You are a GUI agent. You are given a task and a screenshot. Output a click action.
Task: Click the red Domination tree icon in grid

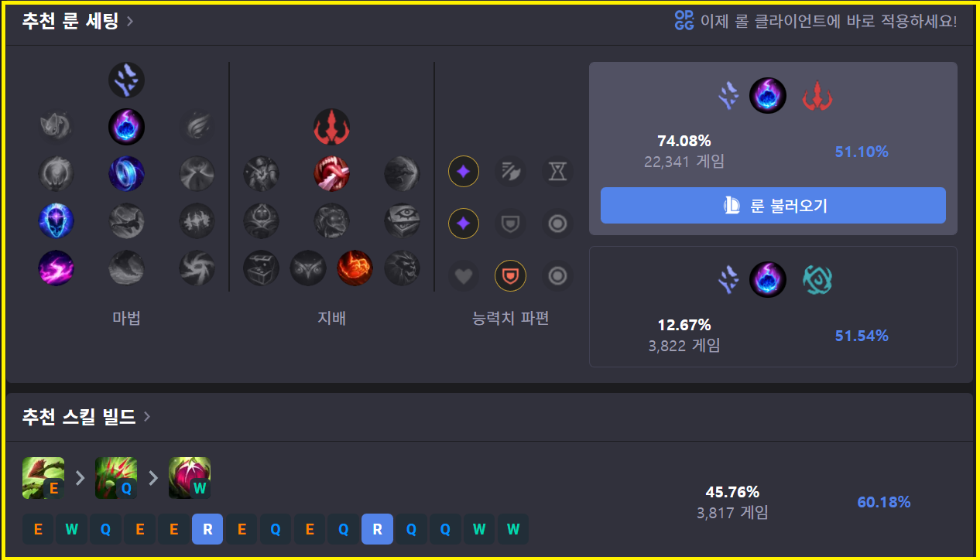(332, 127)
